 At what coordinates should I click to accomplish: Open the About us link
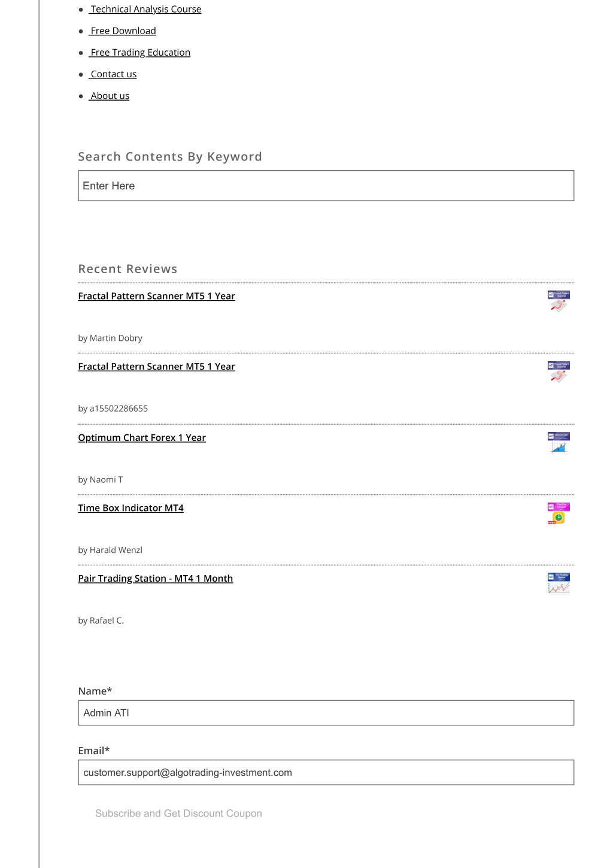[110, 95]
